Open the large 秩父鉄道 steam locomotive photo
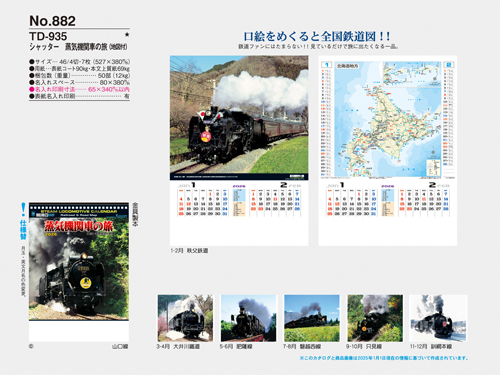Screen dimensions: 500x375 pos(239,118)
